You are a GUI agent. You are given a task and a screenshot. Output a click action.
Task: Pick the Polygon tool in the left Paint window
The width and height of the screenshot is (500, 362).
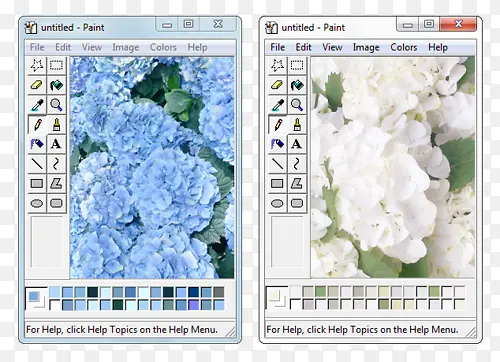[56, 183]
